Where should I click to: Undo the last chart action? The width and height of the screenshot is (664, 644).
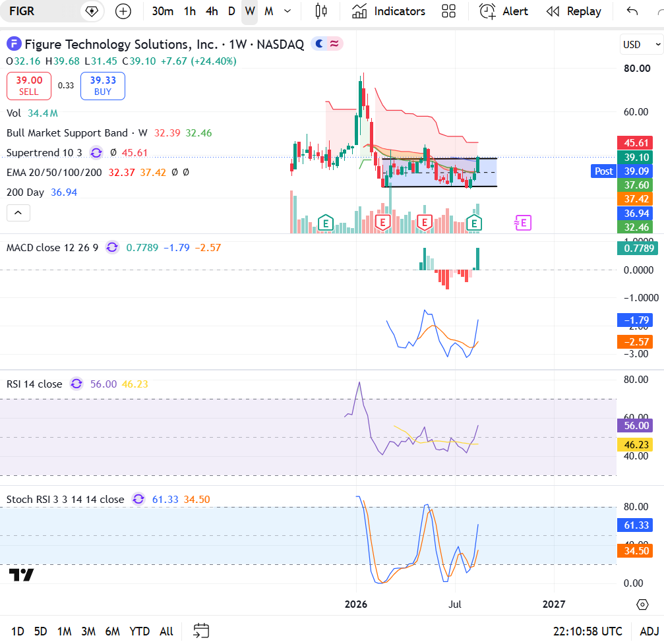click(x=632, y=11)
